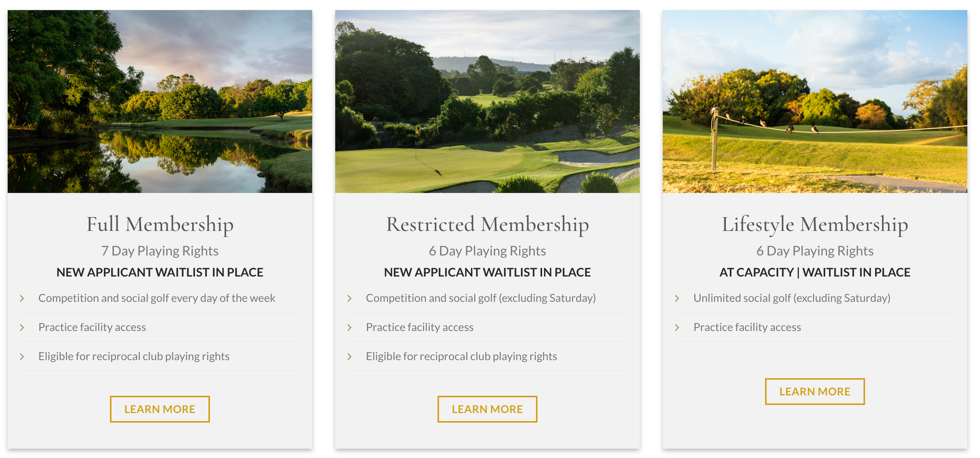The image size is (980, 458).
Task: Click the chevron beside reciprocal club rights under Full Membership
Action: point(23,356)
